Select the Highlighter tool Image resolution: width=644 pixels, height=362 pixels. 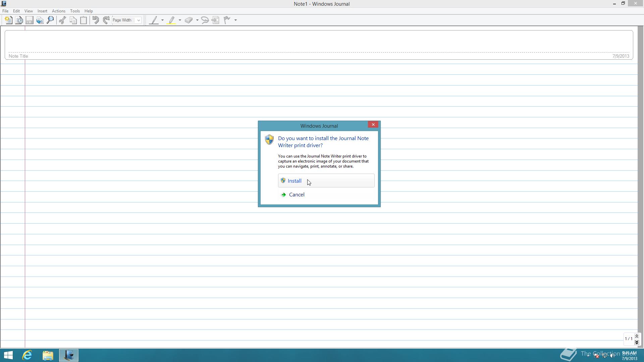coord(171,20)
